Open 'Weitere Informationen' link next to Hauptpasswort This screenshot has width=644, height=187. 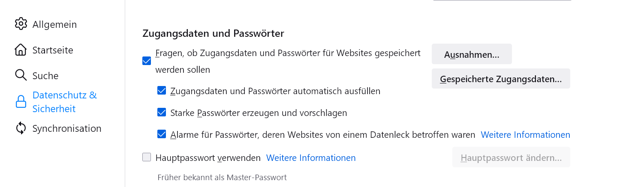311,158
